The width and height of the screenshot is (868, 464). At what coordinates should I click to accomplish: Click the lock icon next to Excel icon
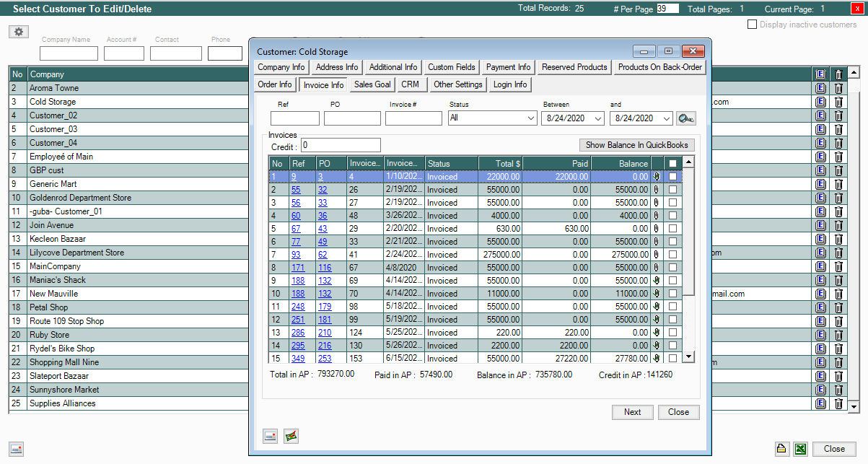tap(781, 449)
